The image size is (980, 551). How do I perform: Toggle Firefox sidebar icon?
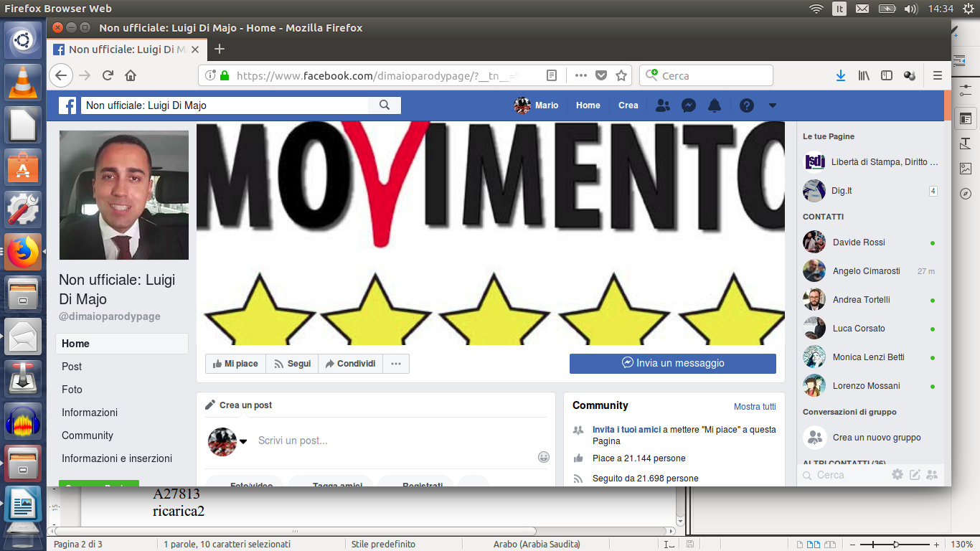click(887, 75)
